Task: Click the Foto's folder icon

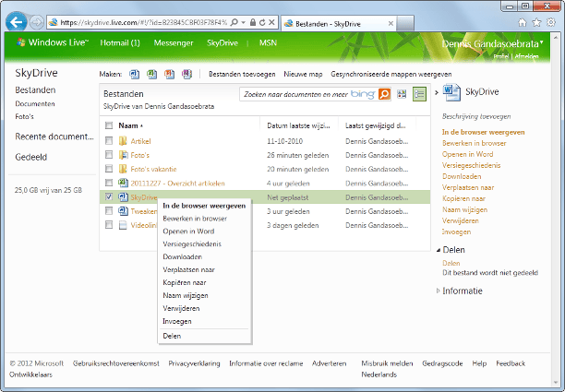Action: tap(123, 155)
